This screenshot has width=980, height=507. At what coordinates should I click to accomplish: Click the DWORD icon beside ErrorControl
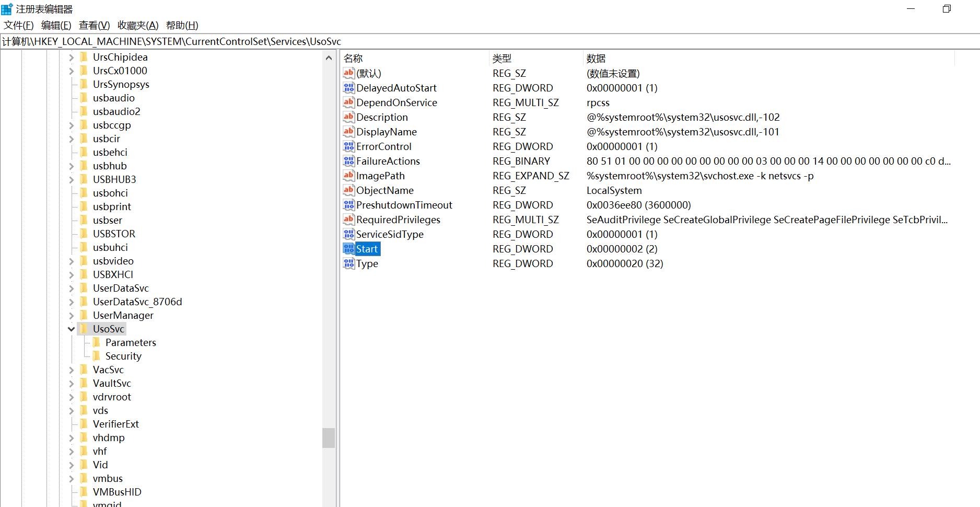pyautogui.click(x=348, y=146)
